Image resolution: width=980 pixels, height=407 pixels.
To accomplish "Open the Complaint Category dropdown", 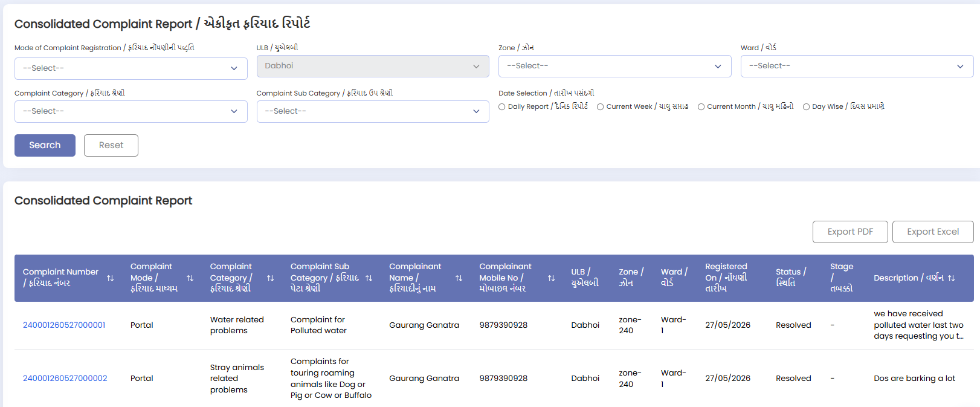I will click(x=131, y=111).
